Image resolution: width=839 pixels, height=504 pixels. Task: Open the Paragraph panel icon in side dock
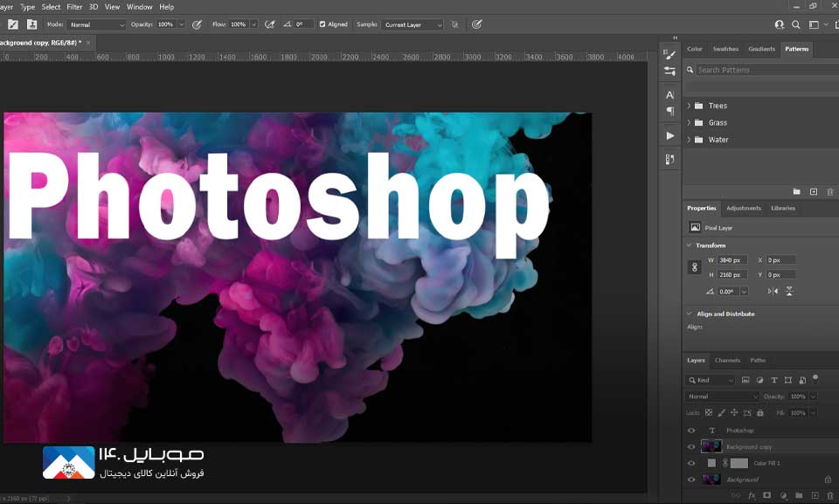669,111
